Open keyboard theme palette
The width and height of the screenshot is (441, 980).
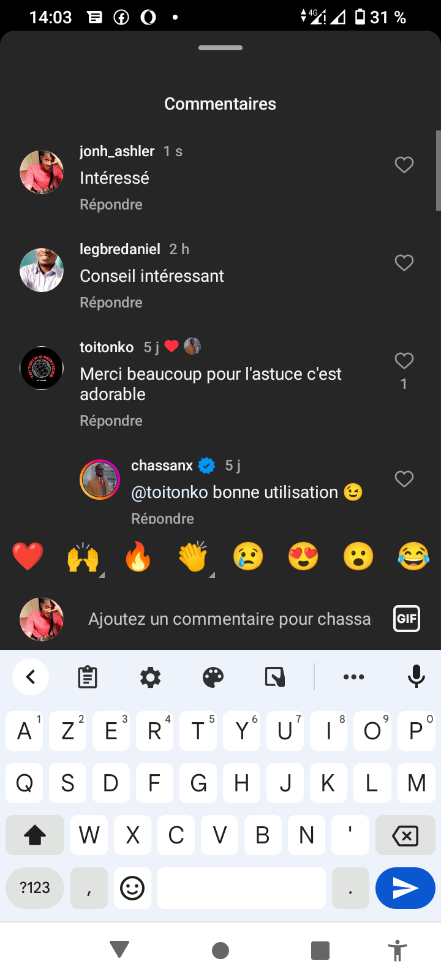tap(213, 677)
